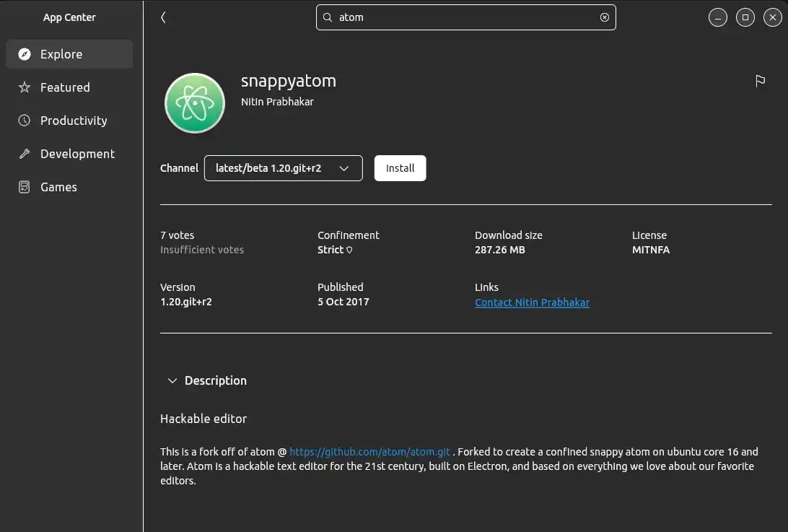
Task: Click the Insufficient votes label
Action: [x=202, y=250]
